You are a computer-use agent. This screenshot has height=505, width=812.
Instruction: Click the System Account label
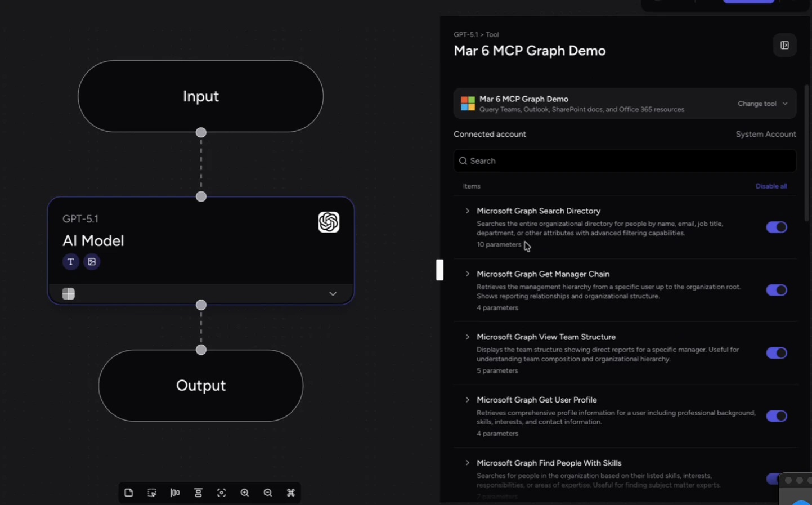click(x=766, y=134)
